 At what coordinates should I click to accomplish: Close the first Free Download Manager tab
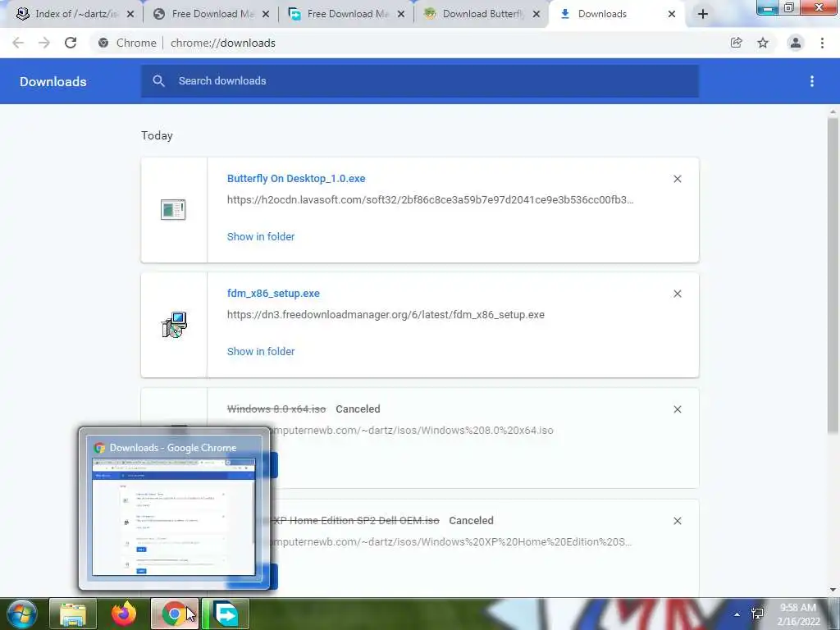coord(266,15)
